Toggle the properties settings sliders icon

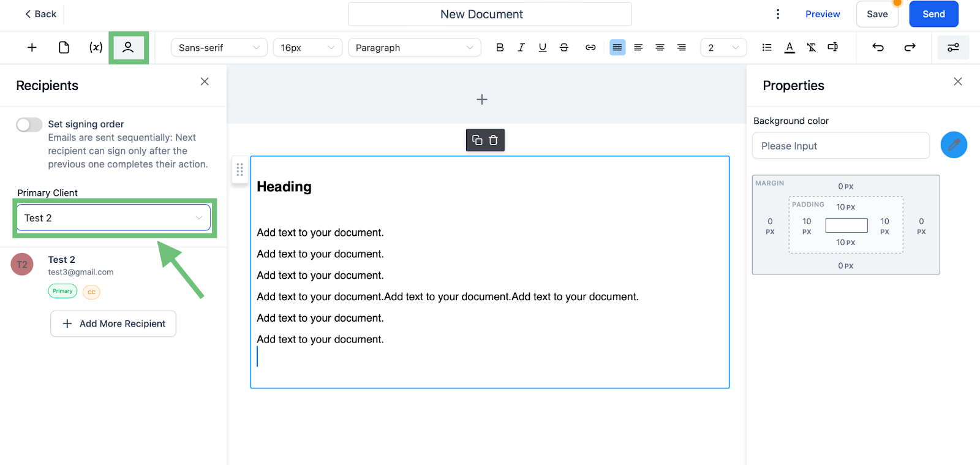953,47
